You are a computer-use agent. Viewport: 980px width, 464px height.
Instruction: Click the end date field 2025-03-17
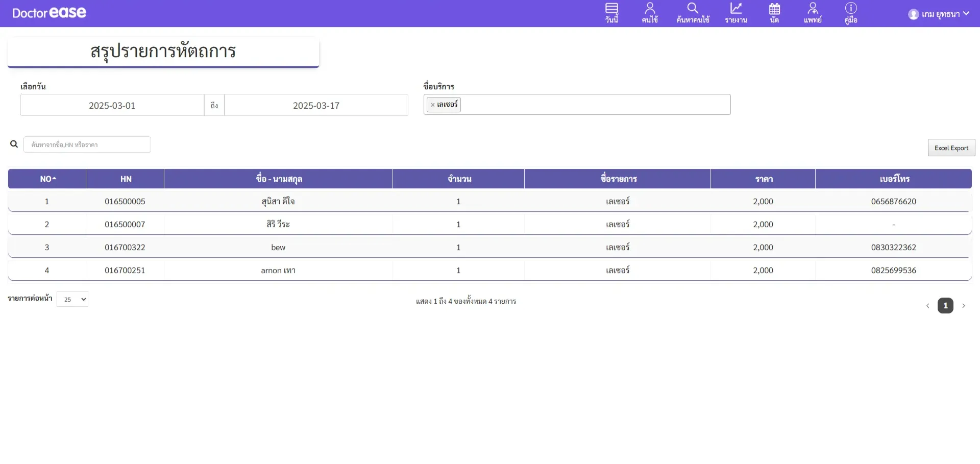coord(316,106)
